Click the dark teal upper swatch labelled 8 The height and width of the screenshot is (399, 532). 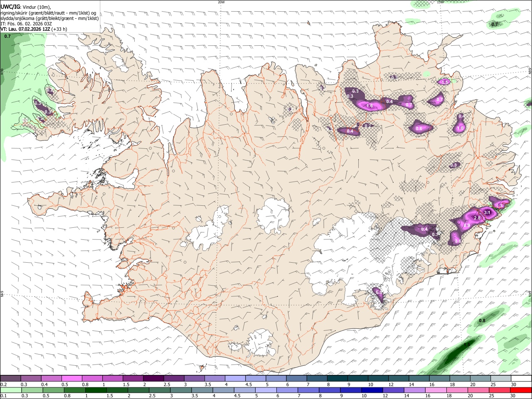coord(337,378)
